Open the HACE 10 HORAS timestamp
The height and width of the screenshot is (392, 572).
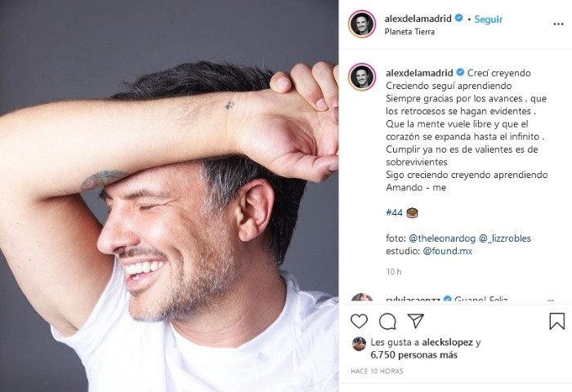[x=377, y=372]
